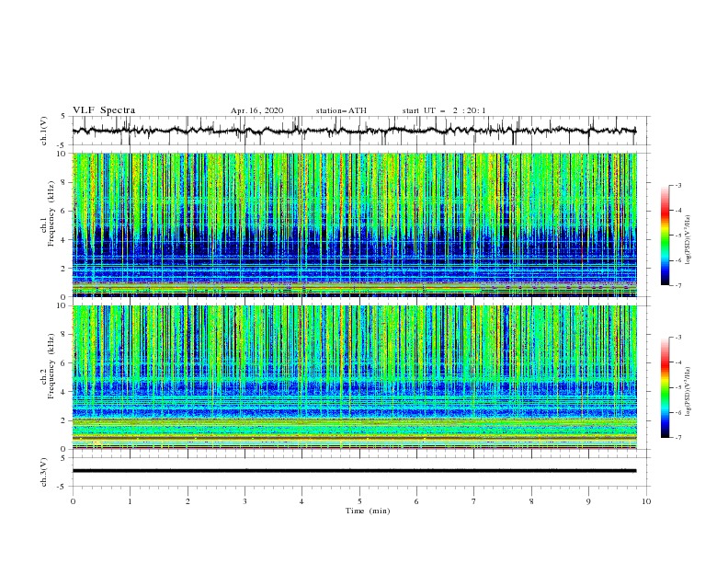Screen dimensions: 728x563
Task: Click the "-3" label on the upper color bar
Action: pyautogui.click(x=677, y=185)
